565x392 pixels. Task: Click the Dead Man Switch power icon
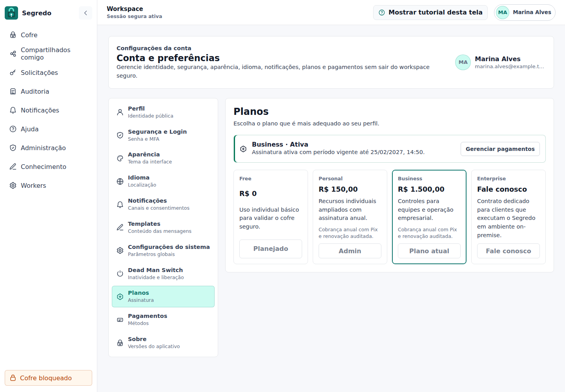(120, 274)
